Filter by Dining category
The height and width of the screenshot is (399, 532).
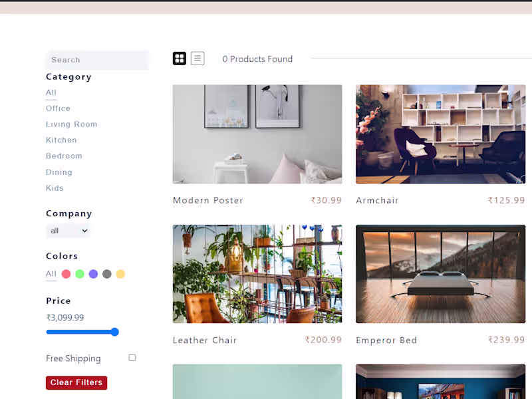(x=59, y=172)
